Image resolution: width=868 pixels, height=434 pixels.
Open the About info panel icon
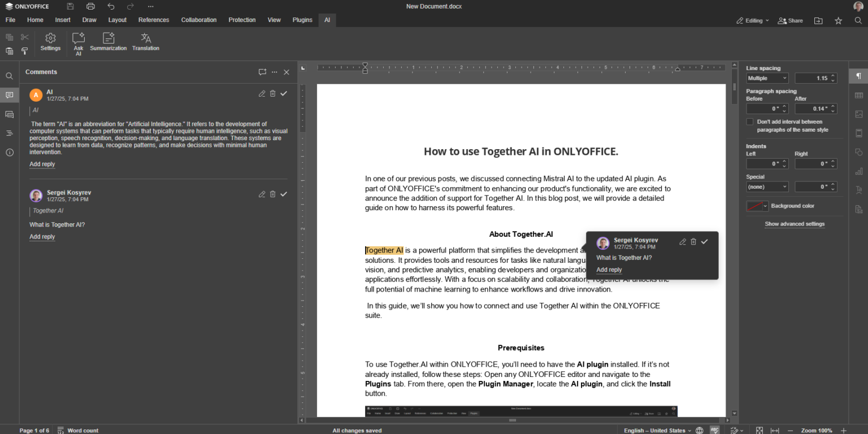[9, 153]
